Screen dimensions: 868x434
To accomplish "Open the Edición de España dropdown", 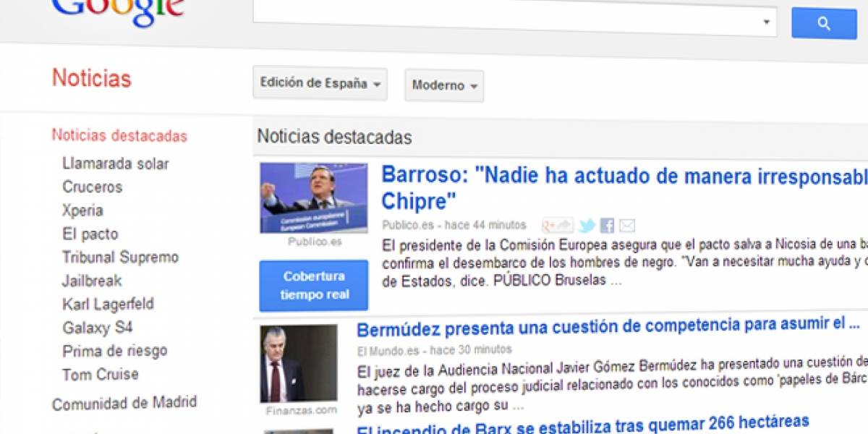I will click(x=320, y=84).
